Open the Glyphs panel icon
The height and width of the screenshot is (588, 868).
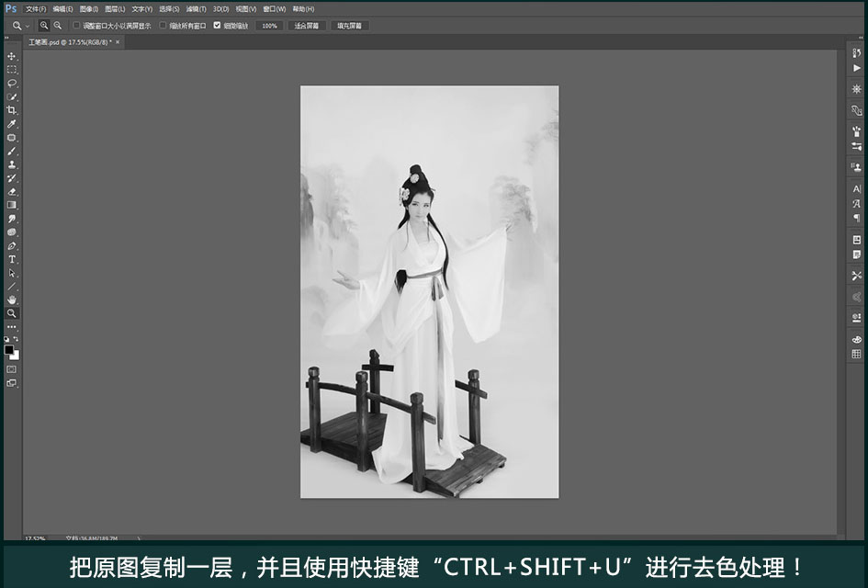tap(856, 203)
